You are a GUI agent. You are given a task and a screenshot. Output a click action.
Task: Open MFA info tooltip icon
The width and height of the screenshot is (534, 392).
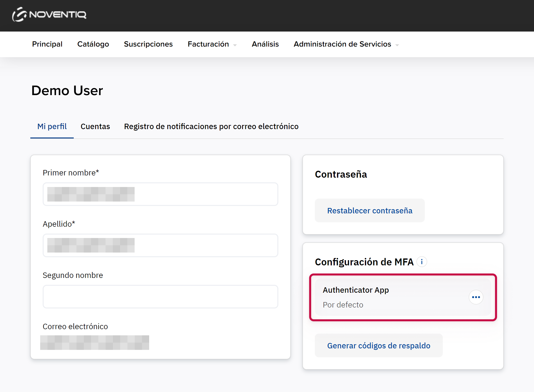click(x=422, y=262)
